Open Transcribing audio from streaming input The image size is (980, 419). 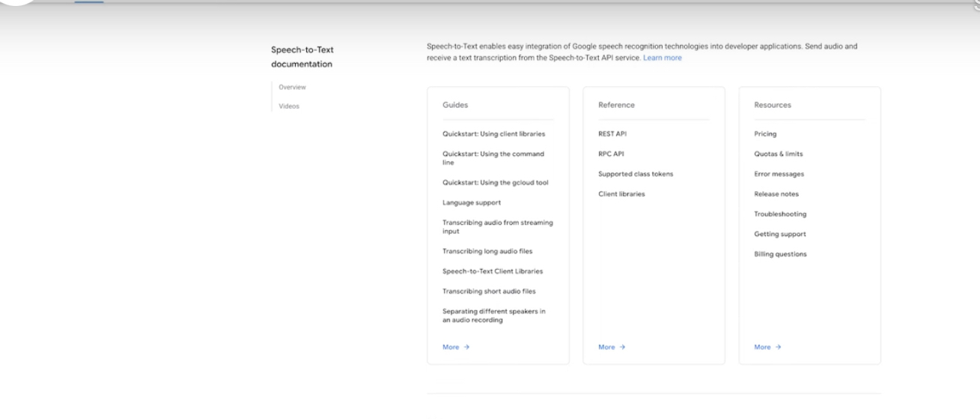point(498,226)
